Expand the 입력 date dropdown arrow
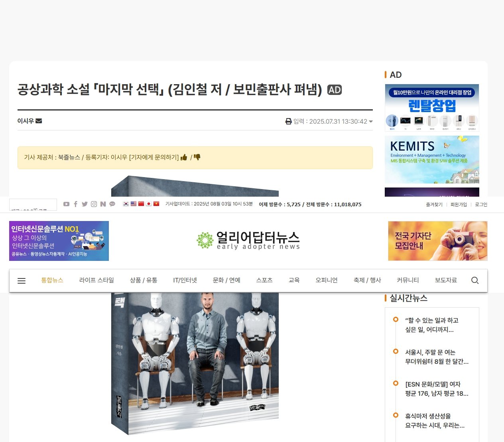 coord(371,121)
